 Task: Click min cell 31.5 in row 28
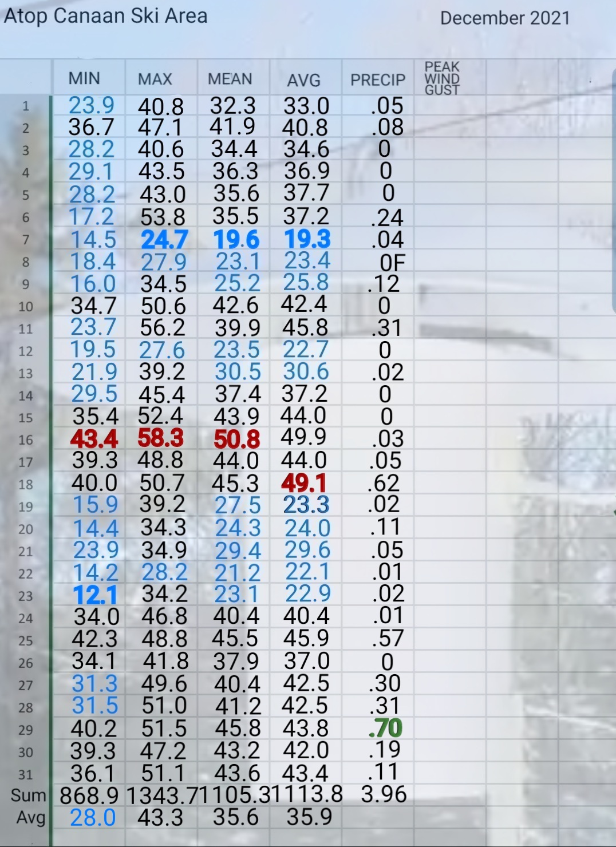tap(95, 706)
